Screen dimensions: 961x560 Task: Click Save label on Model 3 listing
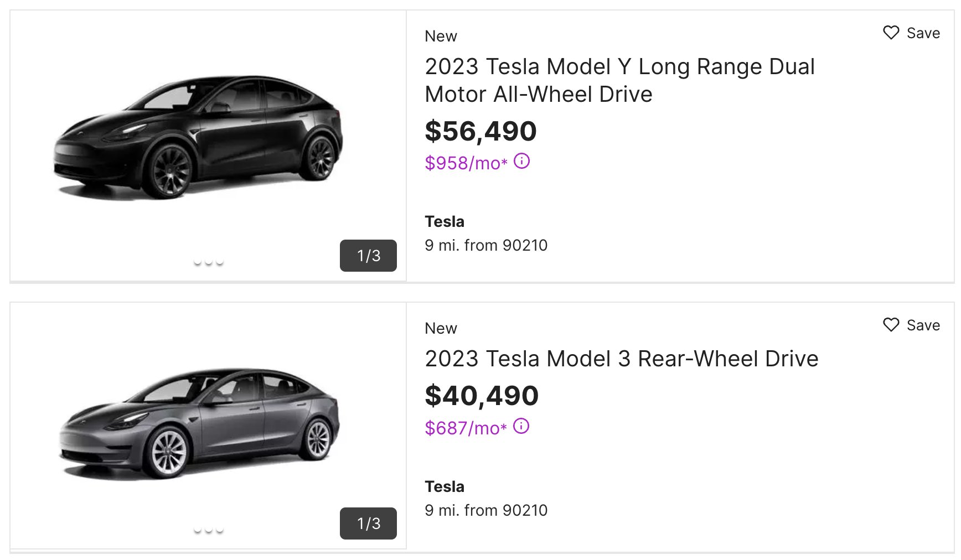[x=923, y=325]
